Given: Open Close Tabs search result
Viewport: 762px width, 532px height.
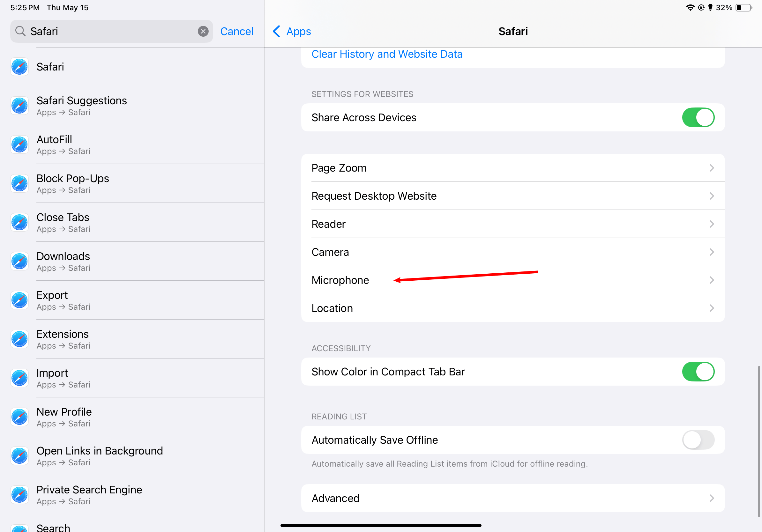Looking at the screenshot, I should 132,223.
